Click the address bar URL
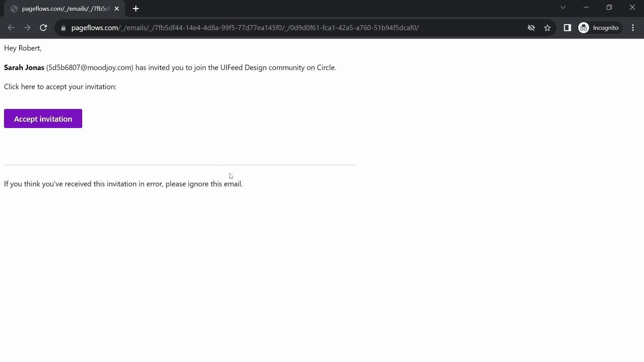Image resolution: width=644 pixels, height=362 pixels. pyautogui.click(x=245, y=28)
